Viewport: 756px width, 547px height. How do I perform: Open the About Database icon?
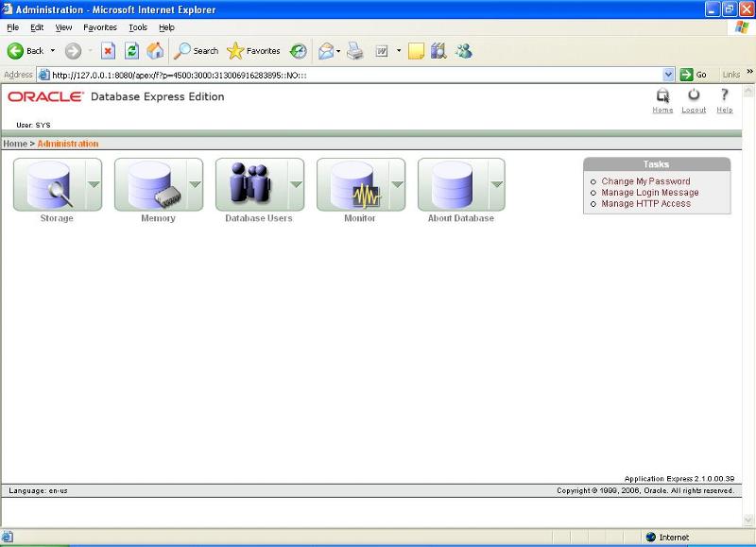pyautogui.click(x=454, y=184)
